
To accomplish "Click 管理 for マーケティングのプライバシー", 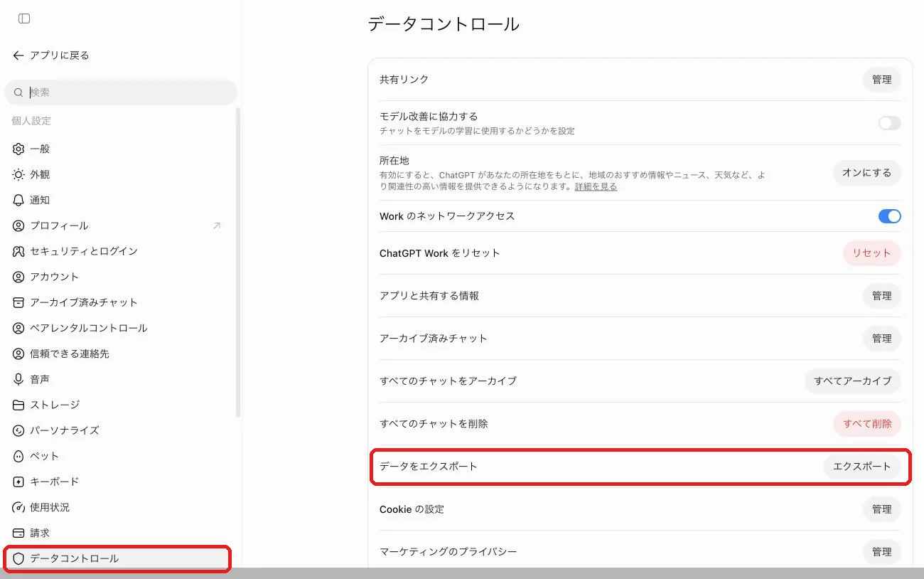I will coord(881,552).
